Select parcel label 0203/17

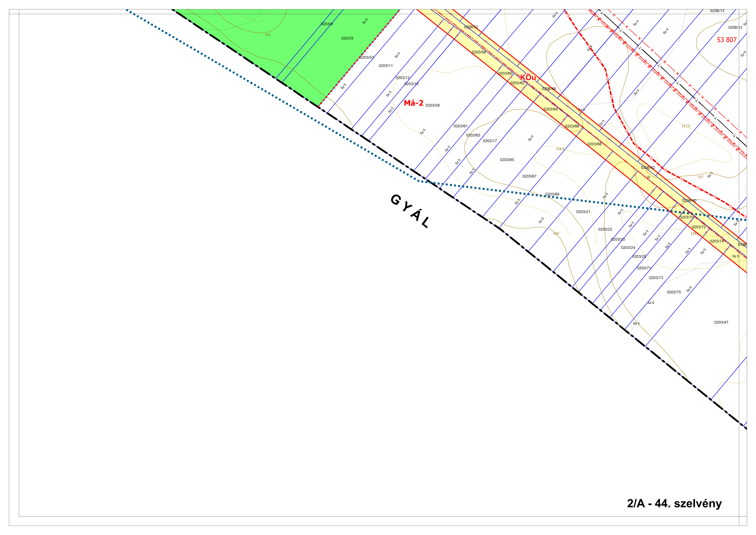[x=490, y=141]
